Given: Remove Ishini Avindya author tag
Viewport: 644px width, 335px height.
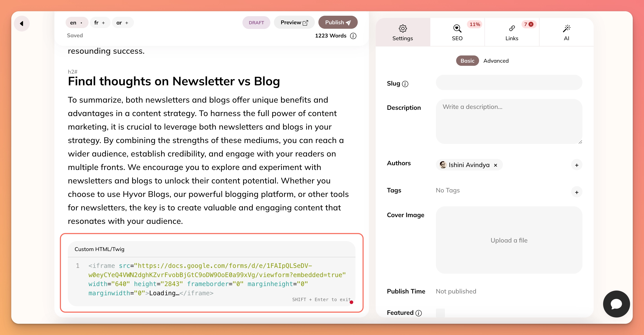Looking at the screenshot, I should click(496, 165).
